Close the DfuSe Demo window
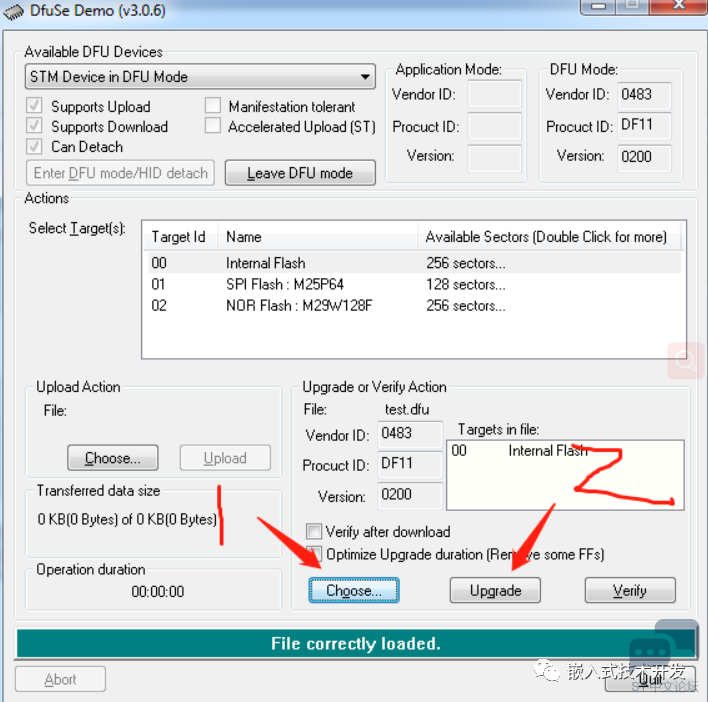This screenshot has height=702, width=708. [678, 6]
